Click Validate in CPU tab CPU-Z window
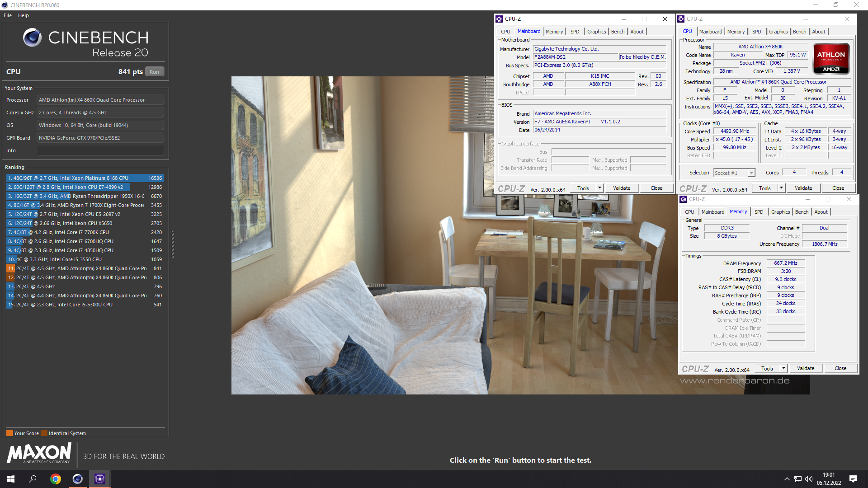Image resolution: width=868 pixels, height=488 pixels. (803, 188)
